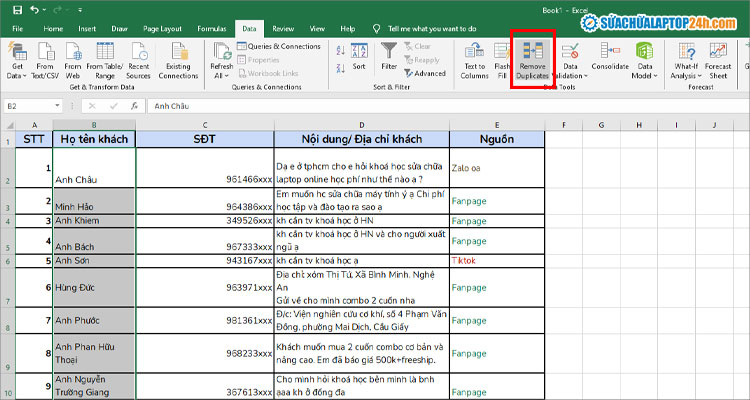Open the Review tab

coord(283,29)
